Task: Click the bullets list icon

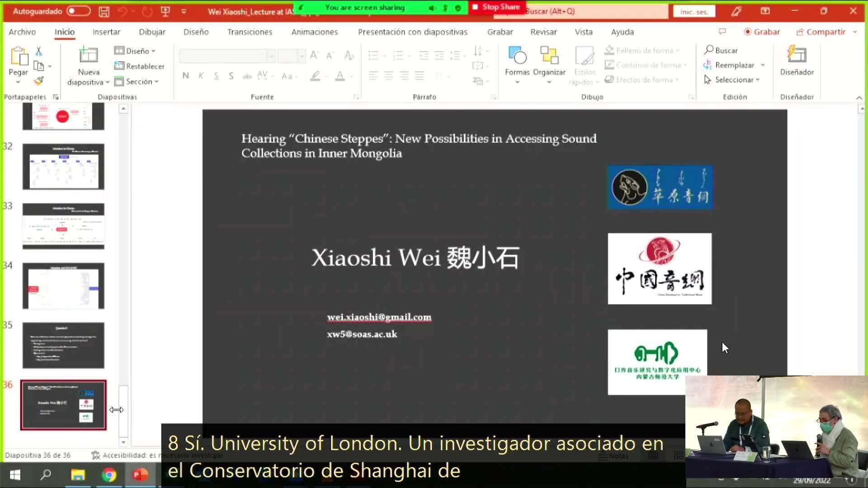Action: coord(373,56)
